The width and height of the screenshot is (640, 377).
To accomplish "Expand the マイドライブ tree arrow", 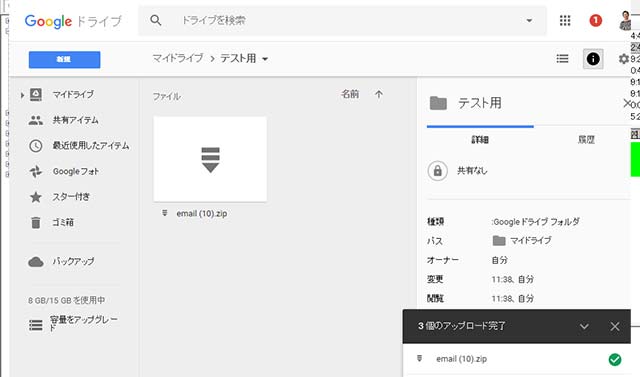I will click(x=22, y=95).
